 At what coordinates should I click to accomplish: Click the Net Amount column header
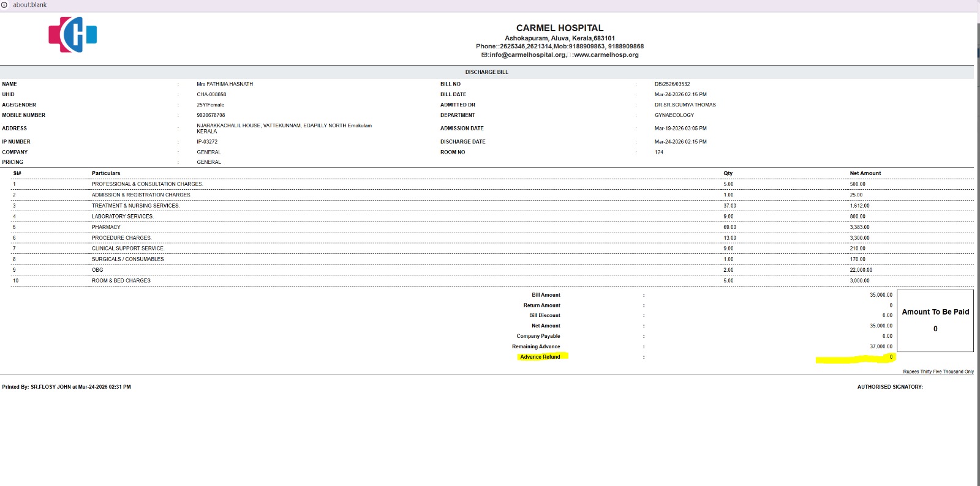coord(865,173)
